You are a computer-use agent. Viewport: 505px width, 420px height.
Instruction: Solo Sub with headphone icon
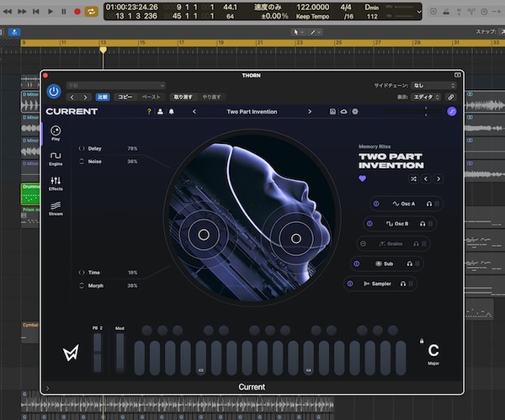click(x=410, y=263)
